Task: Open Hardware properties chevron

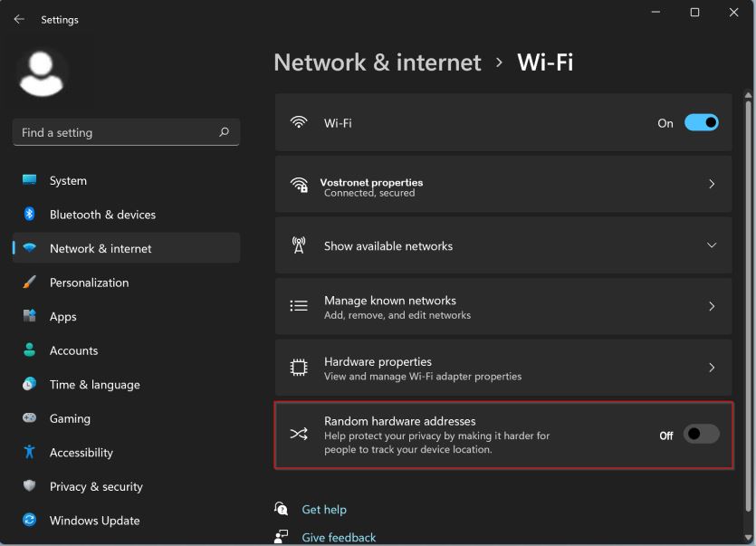Action: click(x=712, y=368)
